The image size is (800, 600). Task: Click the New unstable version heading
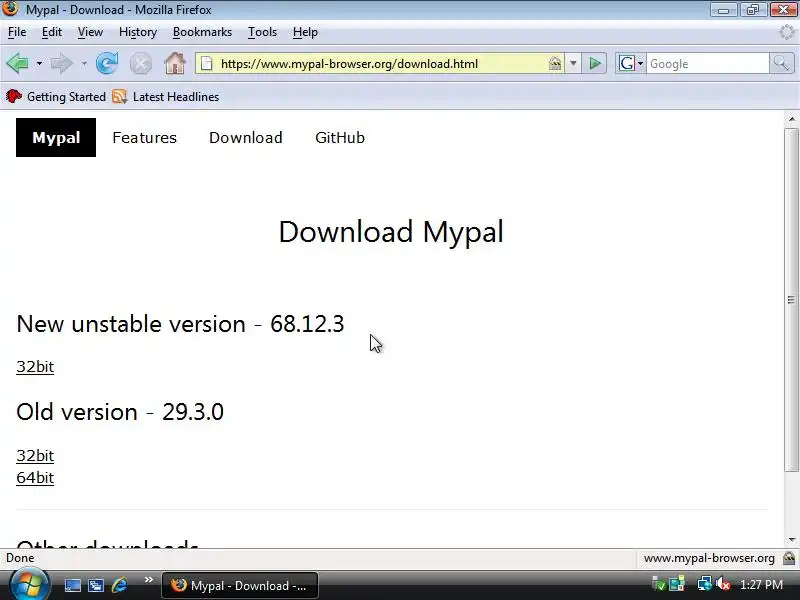point(180,324)
